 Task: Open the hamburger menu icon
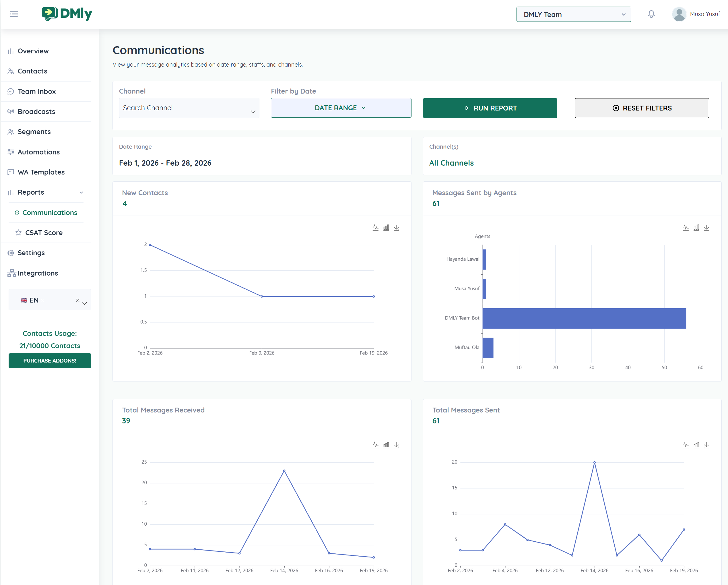click(14, 14)
